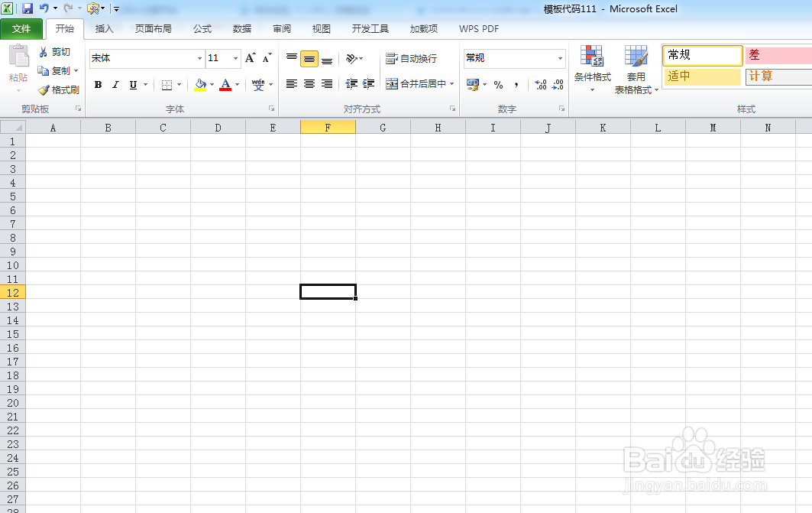Toggle 自动换行 wrap text

tap(411, 59)
